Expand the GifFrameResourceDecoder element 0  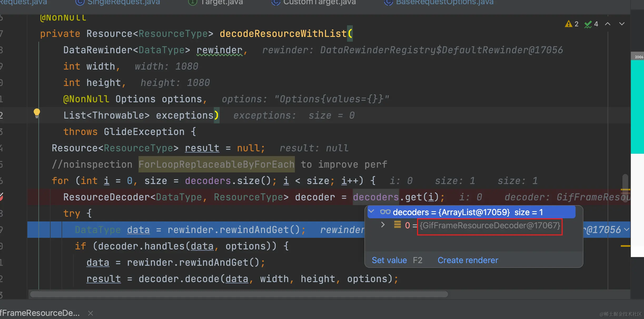tap(383, 225)
